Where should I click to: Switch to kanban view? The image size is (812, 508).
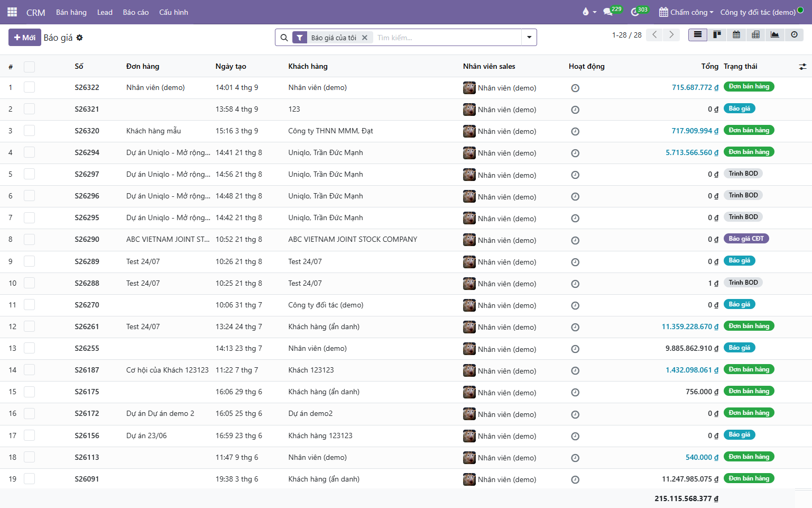pyautogui.click(x=717, y=35)
